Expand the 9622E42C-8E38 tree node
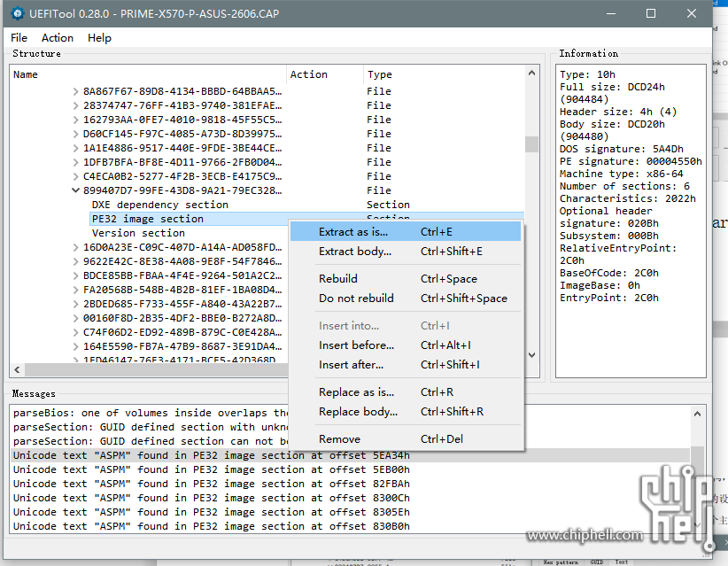Screen dimensions: 728x566 [x=75, y=261]
